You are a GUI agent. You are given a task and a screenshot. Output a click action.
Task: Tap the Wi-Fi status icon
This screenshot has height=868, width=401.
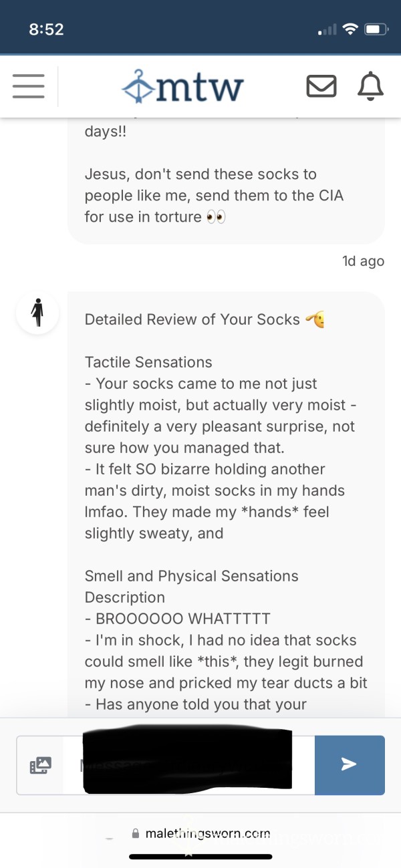(x=349, y=29)
